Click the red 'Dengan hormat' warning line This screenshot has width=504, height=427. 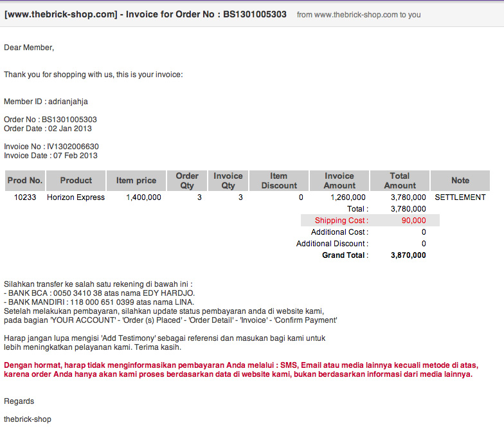[241, 365]
